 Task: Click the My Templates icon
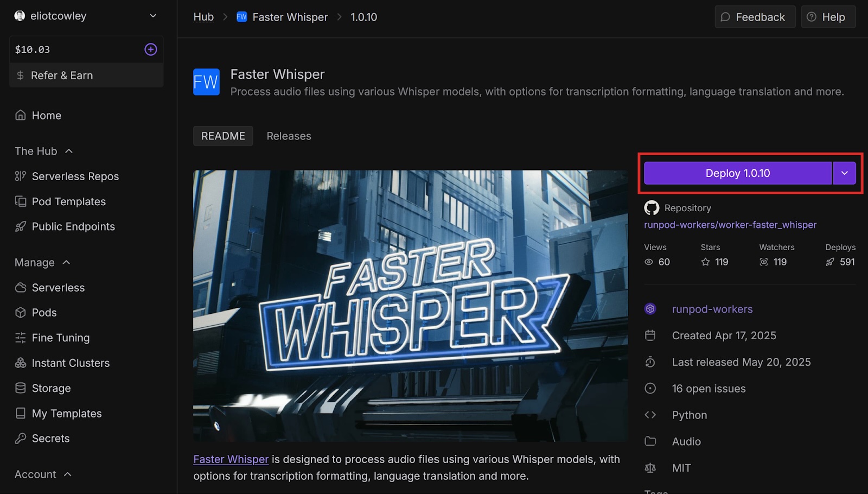[21, 413]
